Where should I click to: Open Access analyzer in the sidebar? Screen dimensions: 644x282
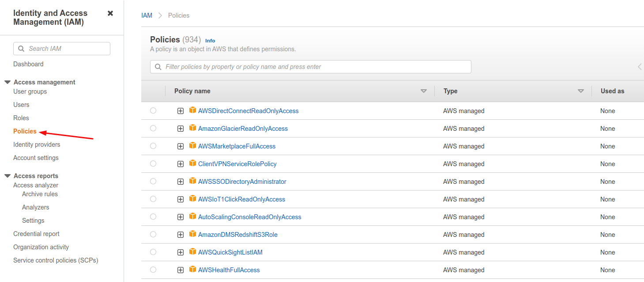[x=36, y=185]
